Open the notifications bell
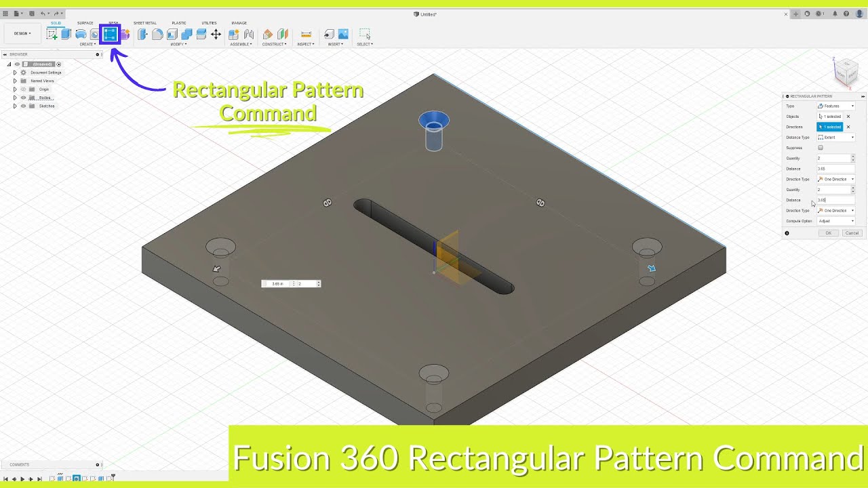Screen dimensions: 868x488 click(835, 14)
